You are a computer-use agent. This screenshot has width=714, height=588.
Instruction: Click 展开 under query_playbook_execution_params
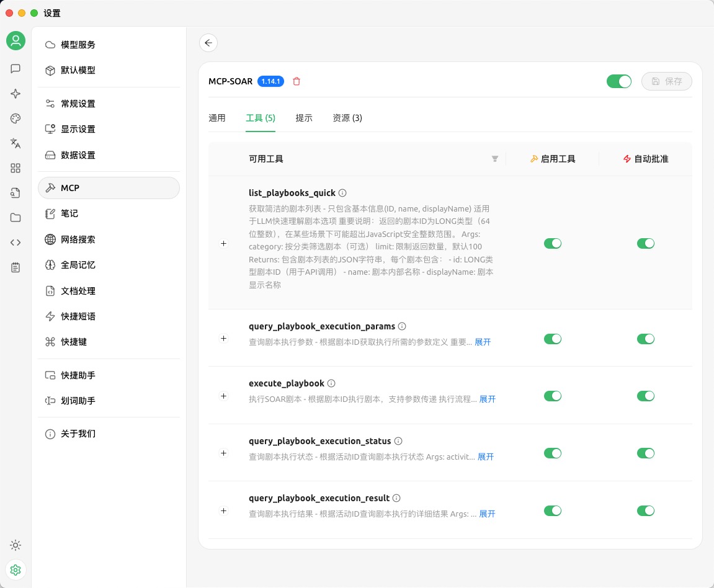pos(483,342)
